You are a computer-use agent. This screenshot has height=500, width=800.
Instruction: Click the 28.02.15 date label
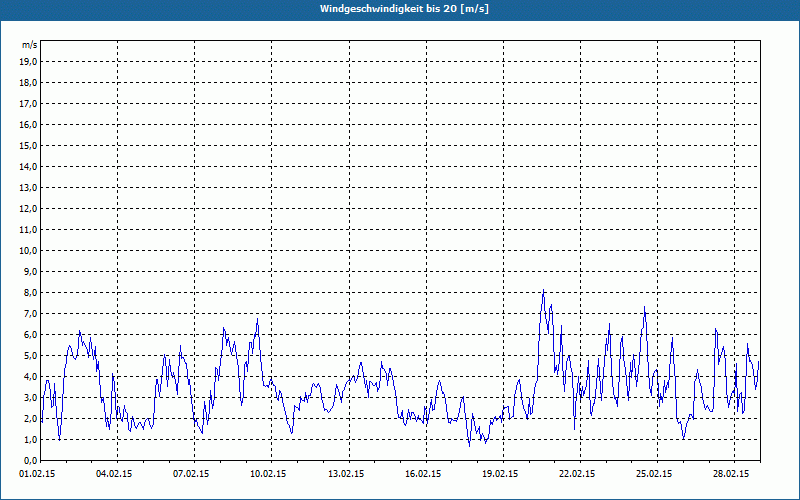(x=731, y=474)
